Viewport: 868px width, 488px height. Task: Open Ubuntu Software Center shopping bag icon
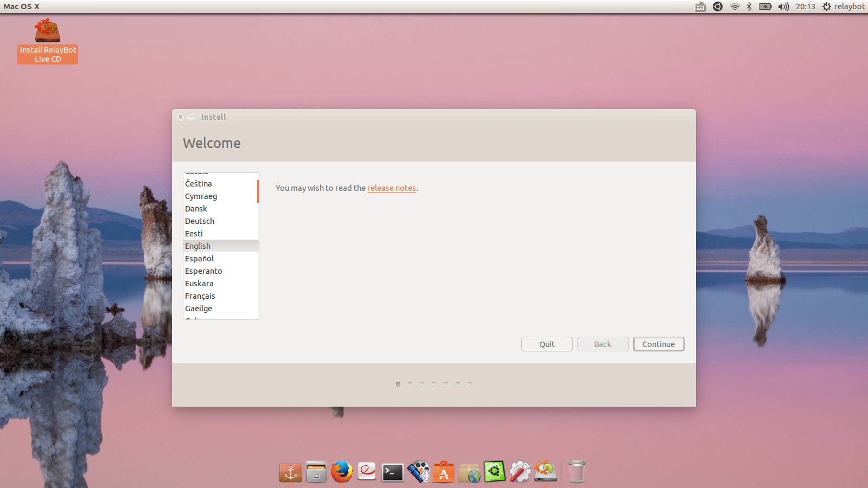click(x=443, y=472)
